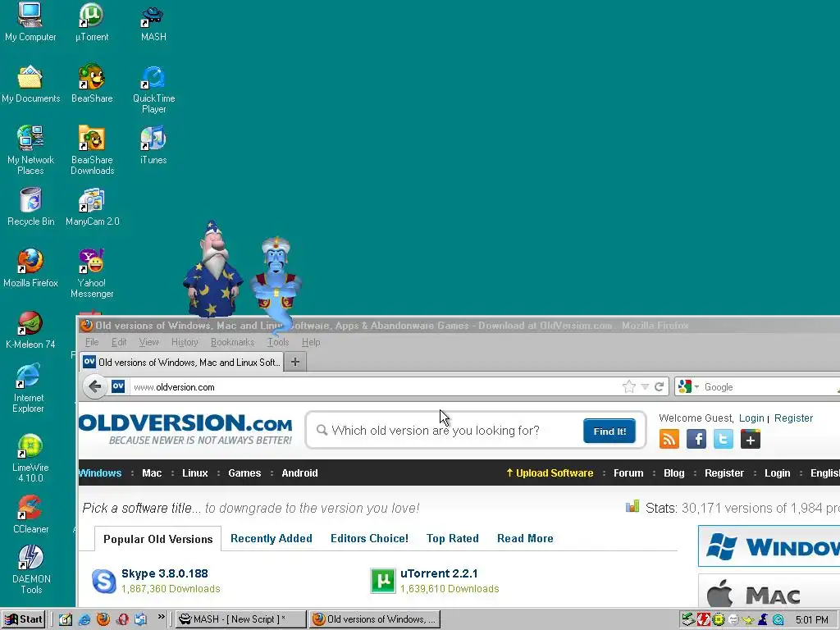
Task: Open the View menu in Firefox
Action: [x=149, y=342]
